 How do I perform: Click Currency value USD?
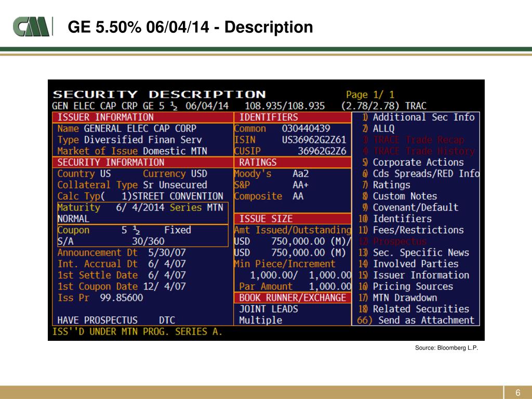(x=199, y=174)
